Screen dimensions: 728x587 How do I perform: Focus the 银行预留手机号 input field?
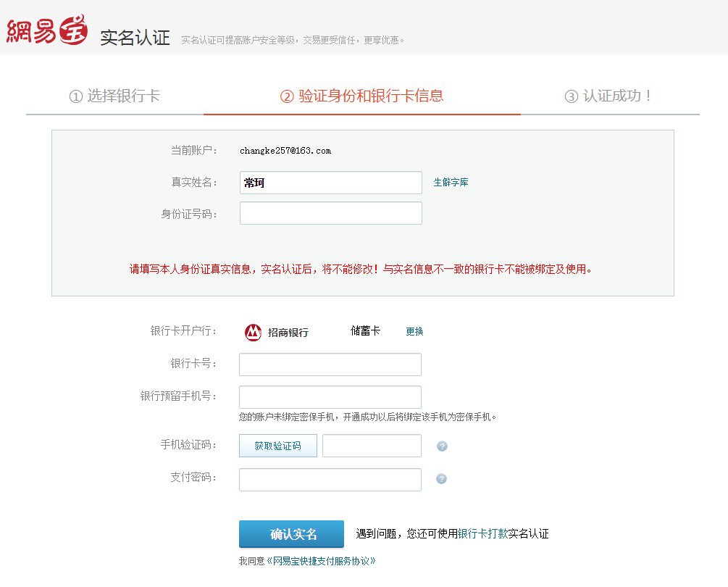click(330, 397)
